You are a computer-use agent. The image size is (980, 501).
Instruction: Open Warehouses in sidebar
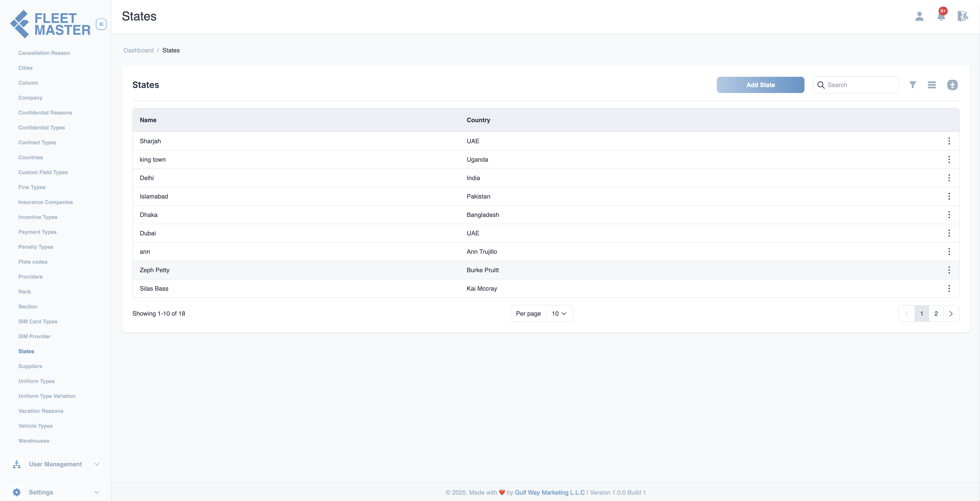(34, 441)
